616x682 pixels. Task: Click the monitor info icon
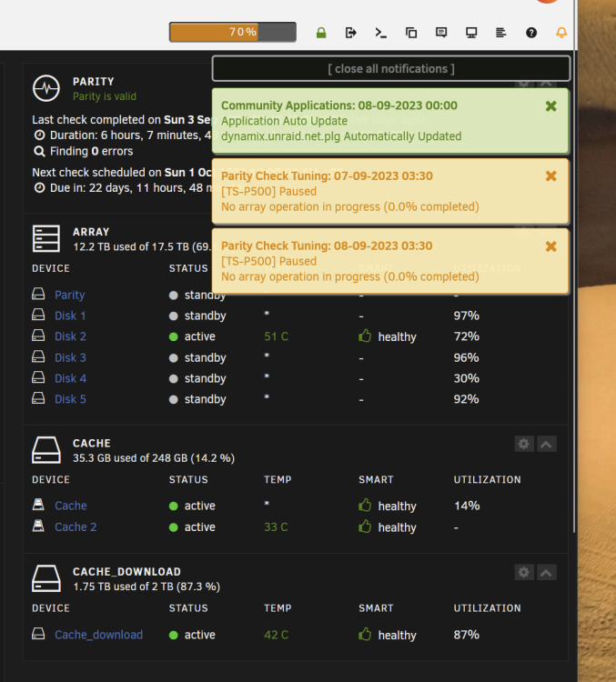pyautogui.click(x=471, y=33)
